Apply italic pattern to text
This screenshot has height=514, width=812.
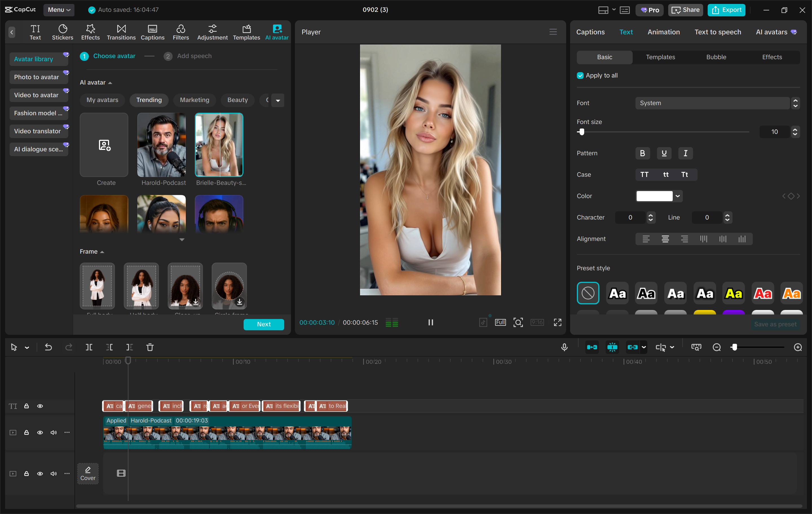coord(685,153)
